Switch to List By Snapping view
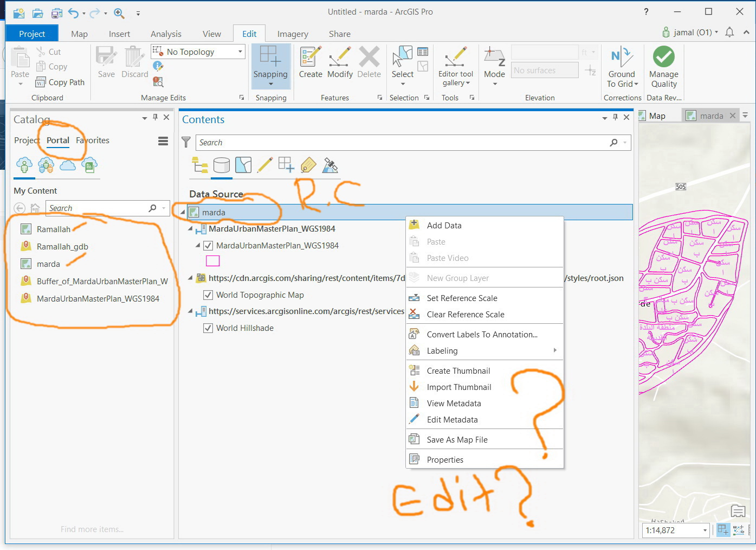Image resolution: width=756 pixels, height=550 pixels. 286,165
